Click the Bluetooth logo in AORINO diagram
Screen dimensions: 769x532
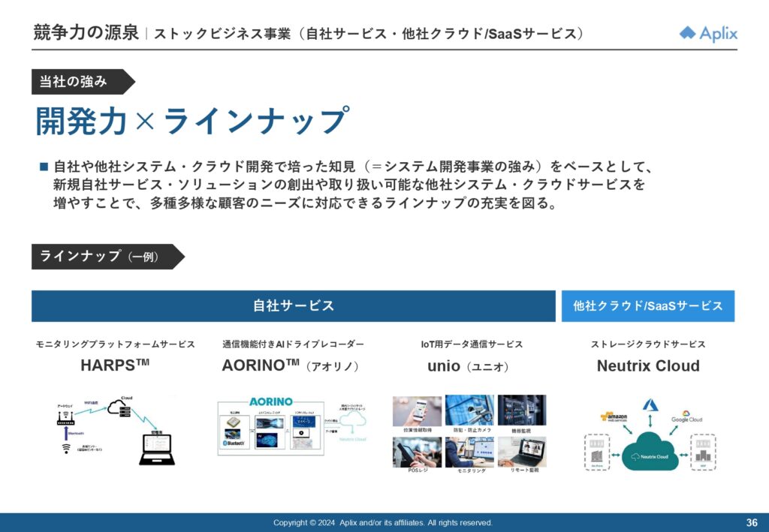[x=234, y=443]
